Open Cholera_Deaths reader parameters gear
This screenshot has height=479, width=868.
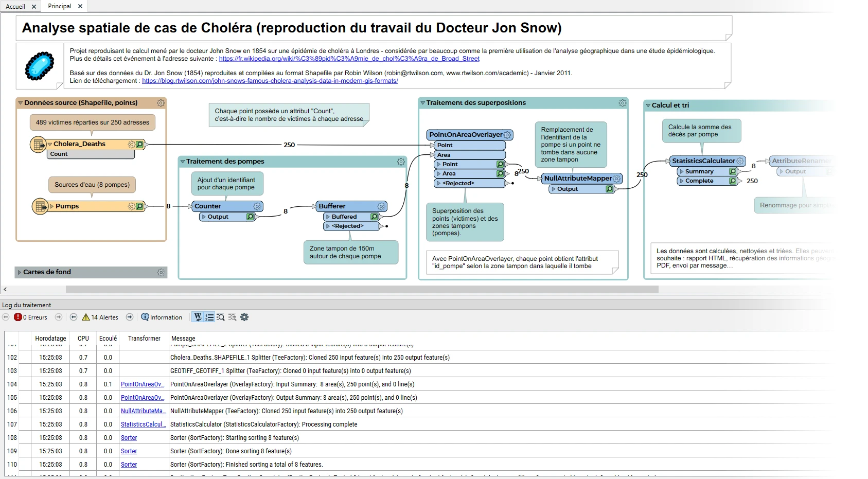(x=131, y=145)
